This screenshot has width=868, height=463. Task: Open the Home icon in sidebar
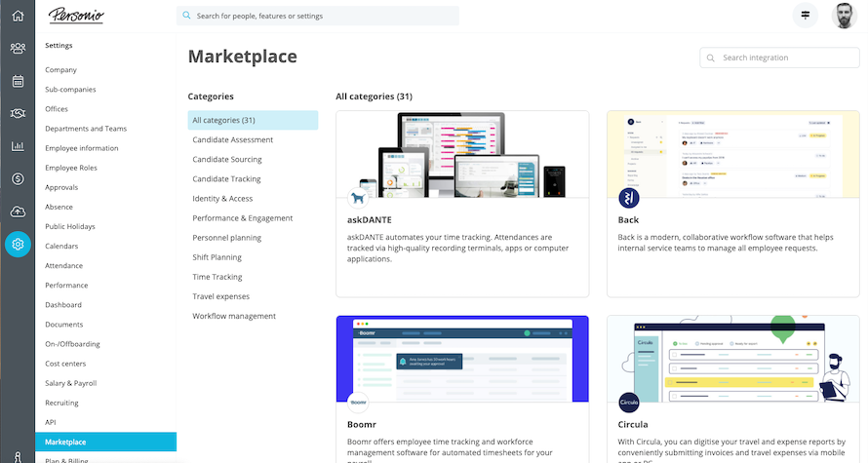[18, 16]
